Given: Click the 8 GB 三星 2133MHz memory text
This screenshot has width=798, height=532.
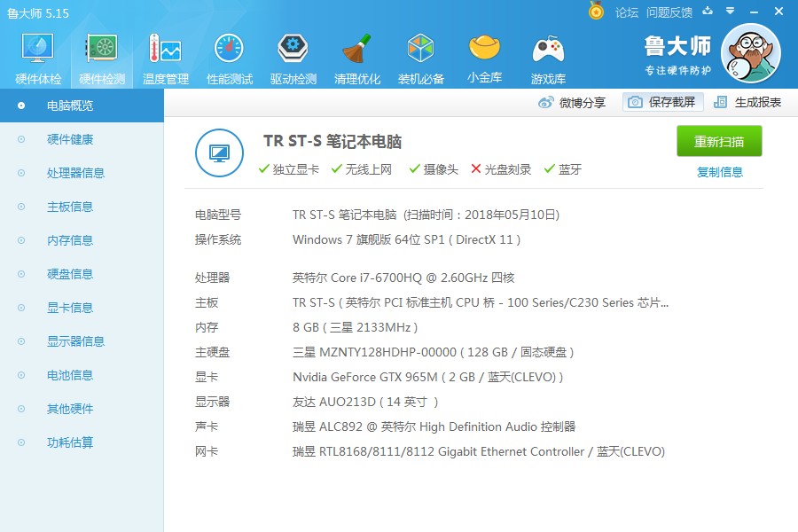Looking at the screenshot, I should 355,327.
